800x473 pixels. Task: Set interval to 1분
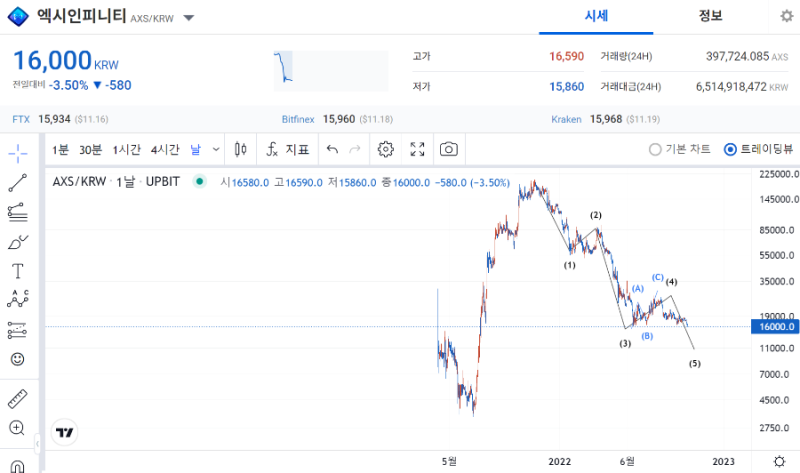click(60, 150)
